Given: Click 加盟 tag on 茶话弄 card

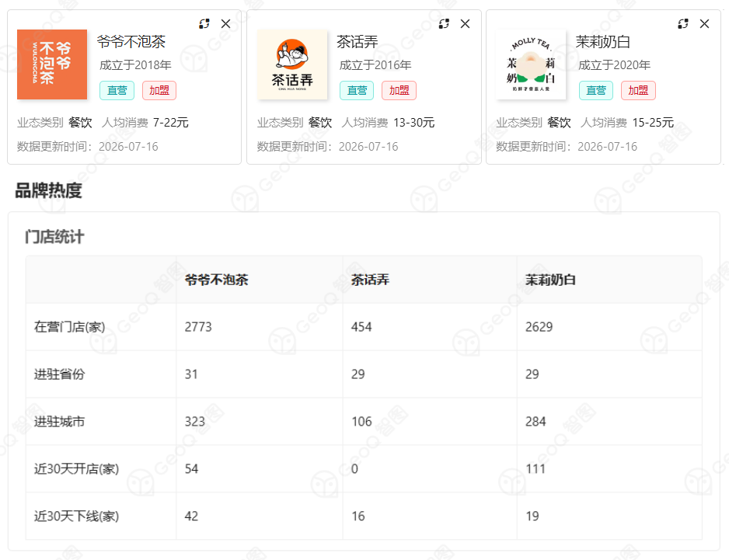Looking at the screenshot, I should point(399,91).
